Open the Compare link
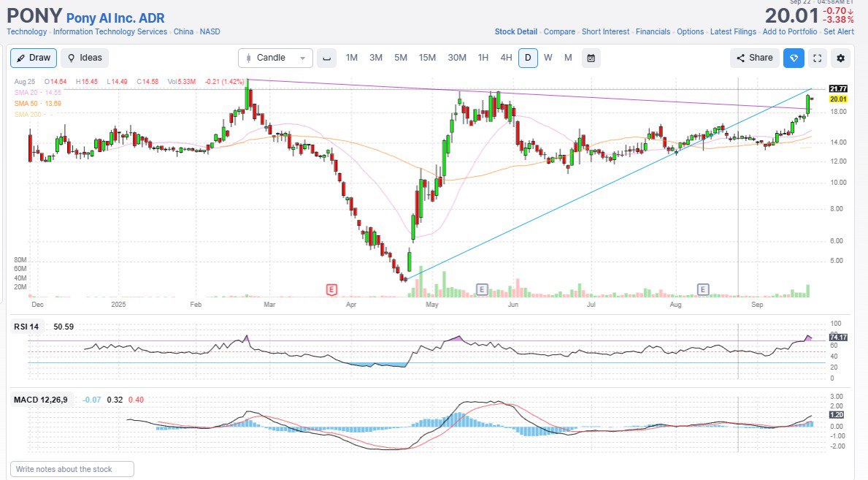The width and height of the screenshot is (868, 480). coord(559,31)
